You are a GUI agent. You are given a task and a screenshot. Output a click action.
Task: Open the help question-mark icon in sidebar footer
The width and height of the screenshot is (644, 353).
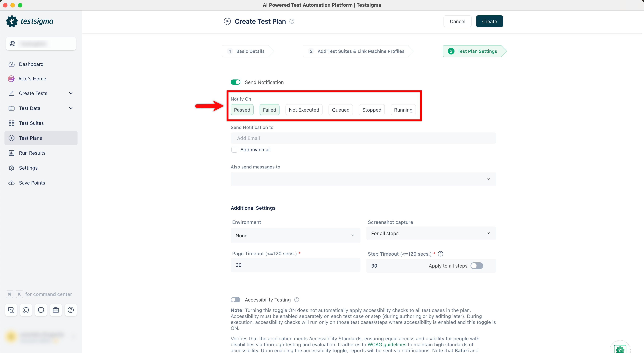click(x=71, y=310)
